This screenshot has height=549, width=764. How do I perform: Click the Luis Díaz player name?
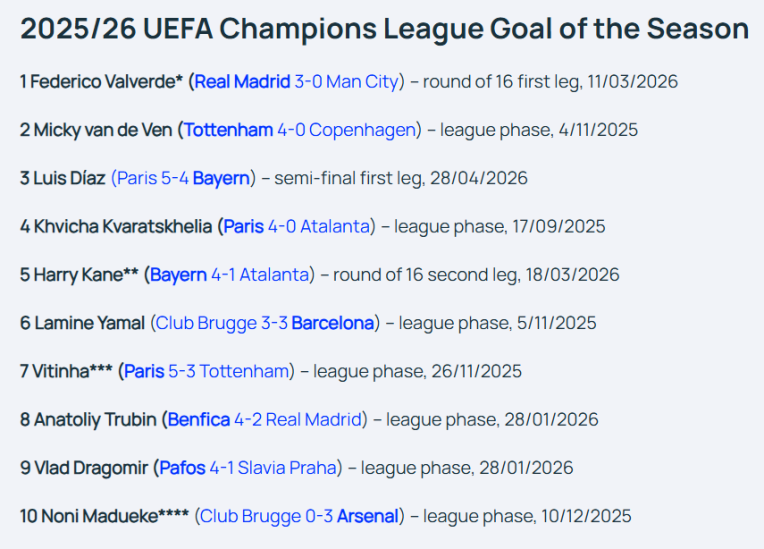click(x=69, y=178)
